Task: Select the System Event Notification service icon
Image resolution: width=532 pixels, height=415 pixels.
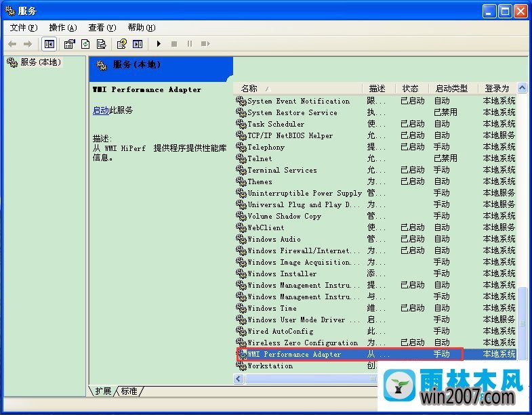Action: 241,101
